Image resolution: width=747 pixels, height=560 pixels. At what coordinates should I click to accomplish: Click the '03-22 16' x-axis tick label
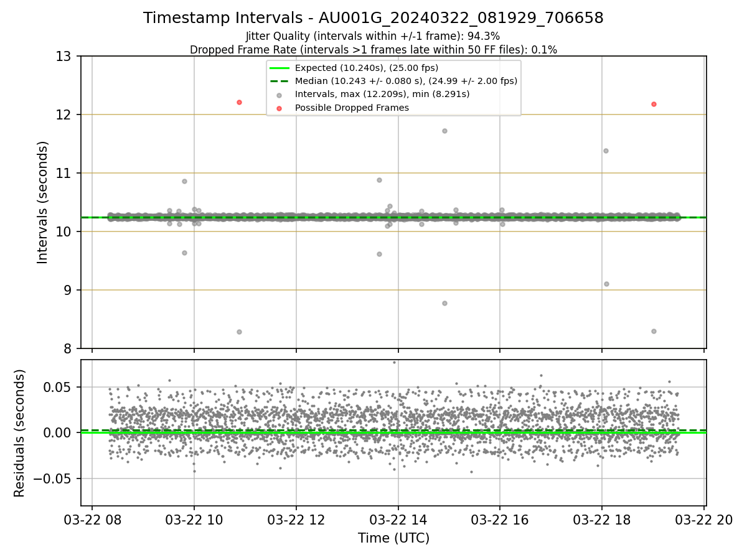[x=500, y=520]
